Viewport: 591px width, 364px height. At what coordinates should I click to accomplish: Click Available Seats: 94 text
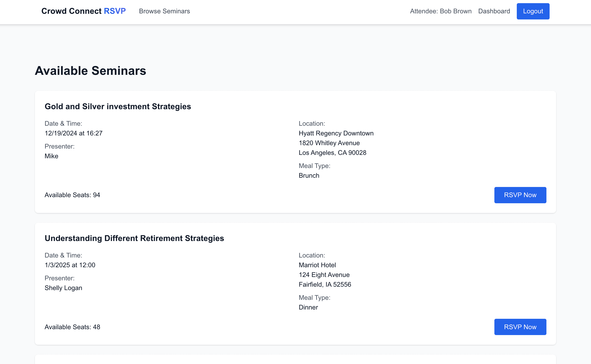[x=72, y=195]
